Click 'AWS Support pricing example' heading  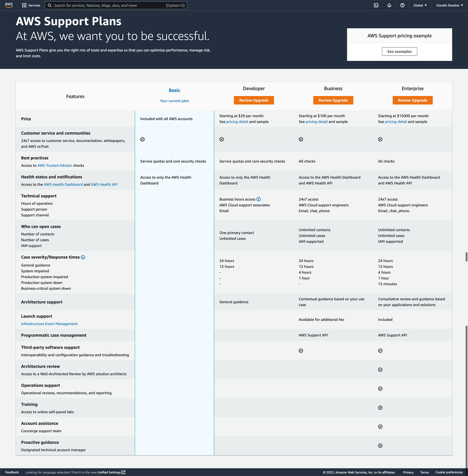coord(400,36)
